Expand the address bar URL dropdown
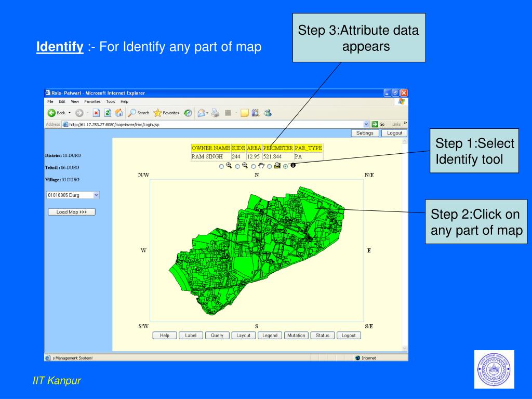The width and height of the screenshot is (532, 399). (366, 124)
